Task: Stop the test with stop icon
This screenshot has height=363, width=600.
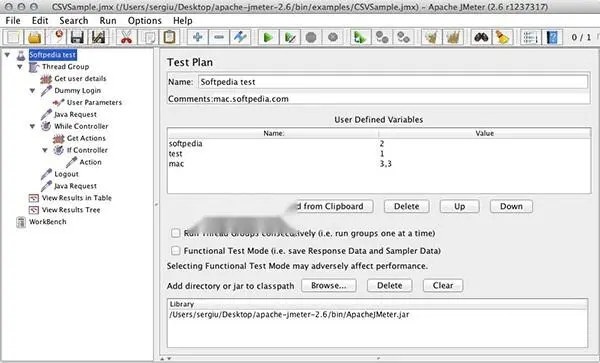Action: pyautogui.click(x=311, y=37)
